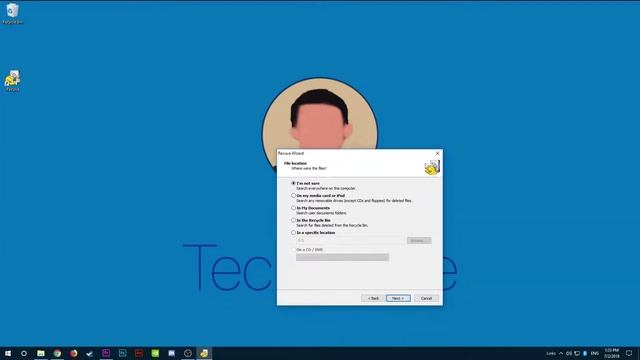Open the light blue window app in taskbar

click(171, 353)
